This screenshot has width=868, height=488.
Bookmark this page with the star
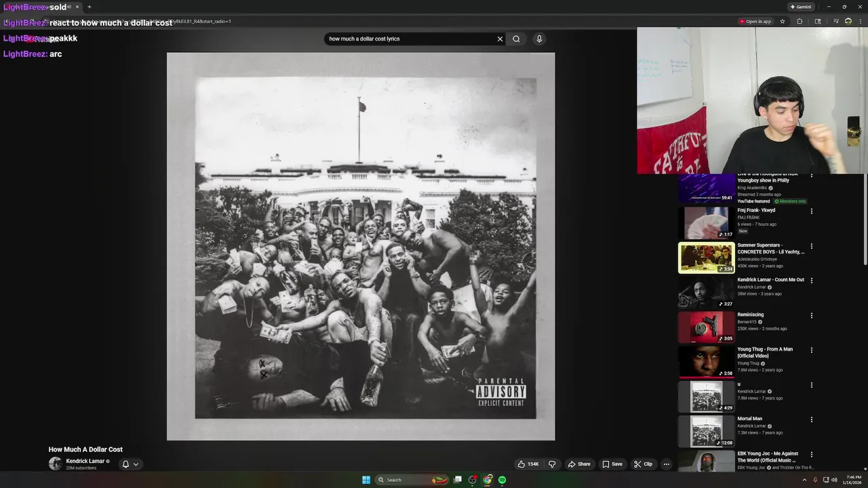click(x=783, y=21)
